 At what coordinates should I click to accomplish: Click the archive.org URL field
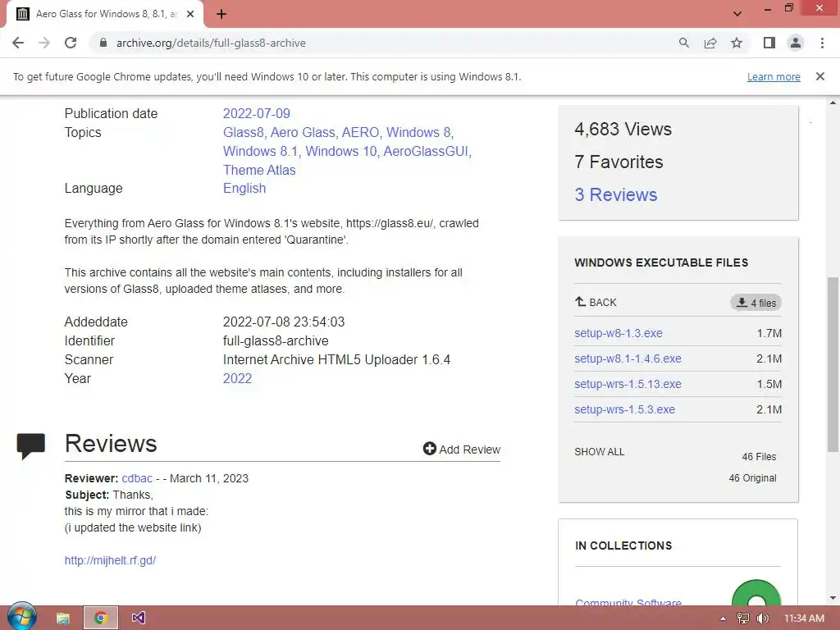pos(386,43)
